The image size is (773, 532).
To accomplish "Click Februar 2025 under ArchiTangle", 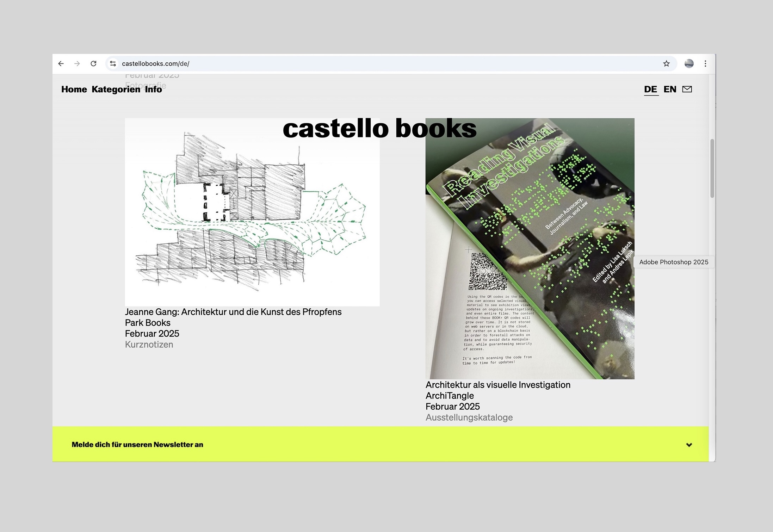I will [x=452, y=407].
